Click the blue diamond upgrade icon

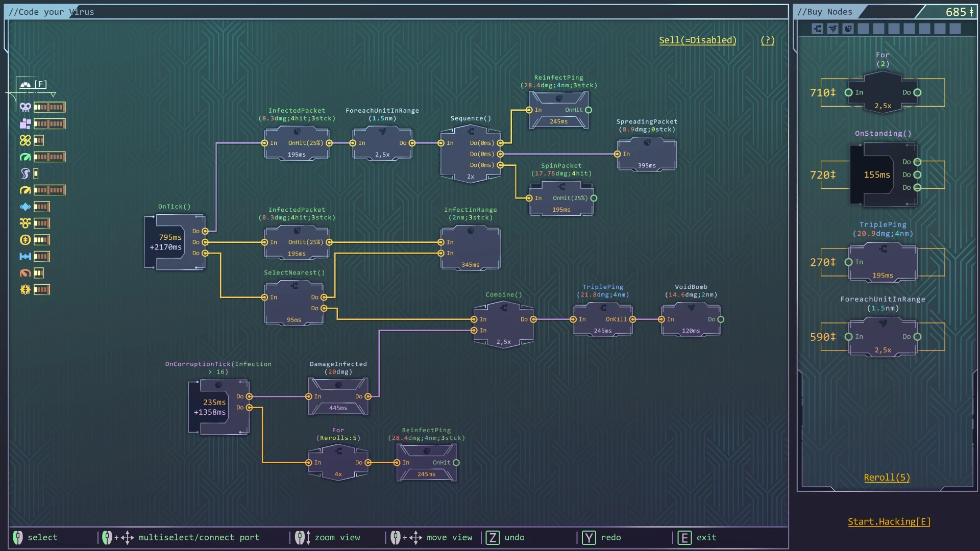tap(24, 207)
